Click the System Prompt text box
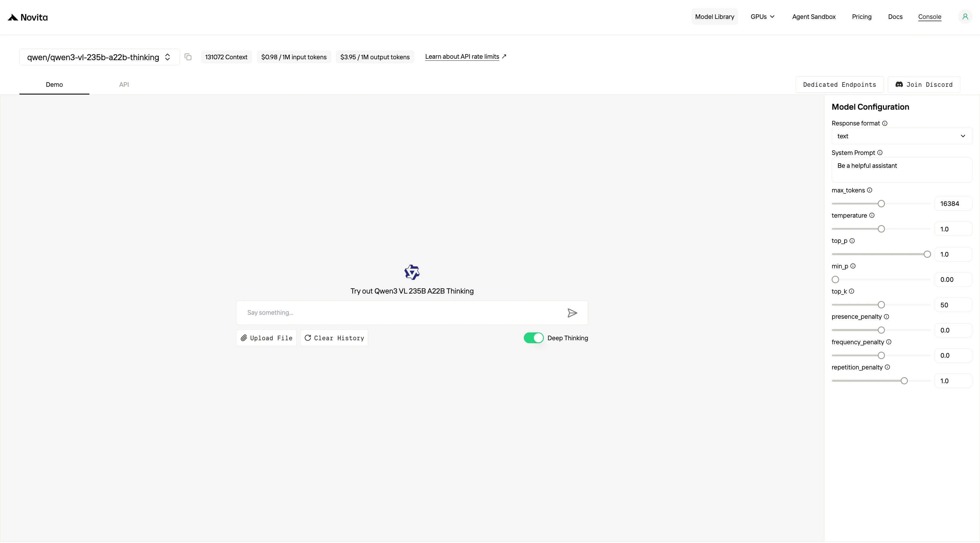980x543 pixels. point(902,170)
